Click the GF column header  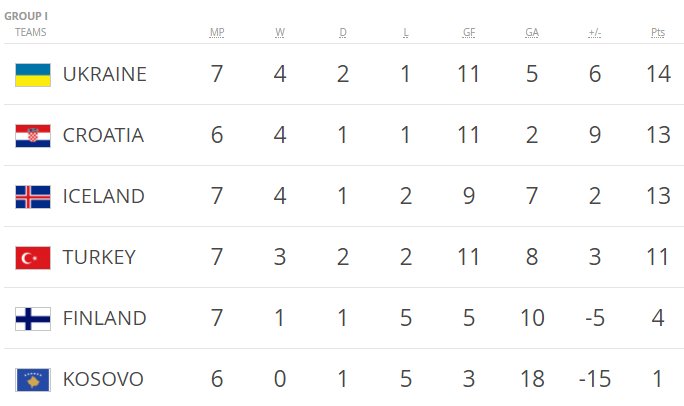469,32
